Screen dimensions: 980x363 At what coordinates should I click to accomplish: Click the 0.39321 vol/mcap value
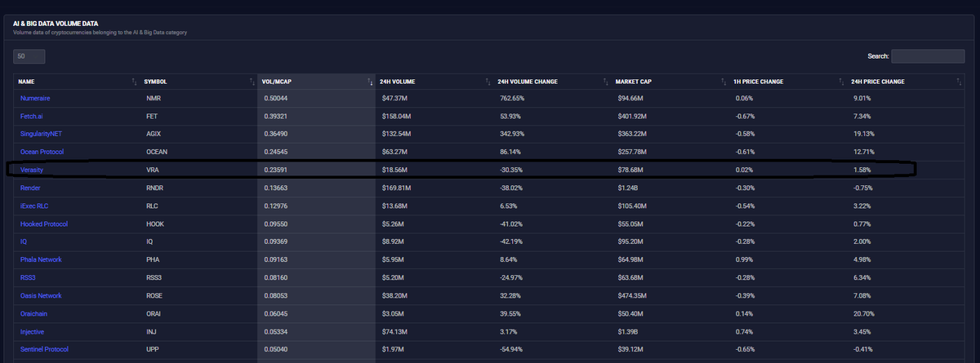pyautogui.click(x=275, y=116)
